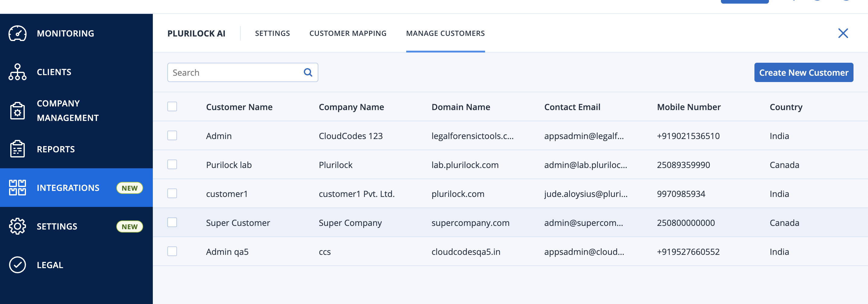Check the Super Customer row checkbox
The width and height of the screenshot is (868, 304).
click(172, 223)
